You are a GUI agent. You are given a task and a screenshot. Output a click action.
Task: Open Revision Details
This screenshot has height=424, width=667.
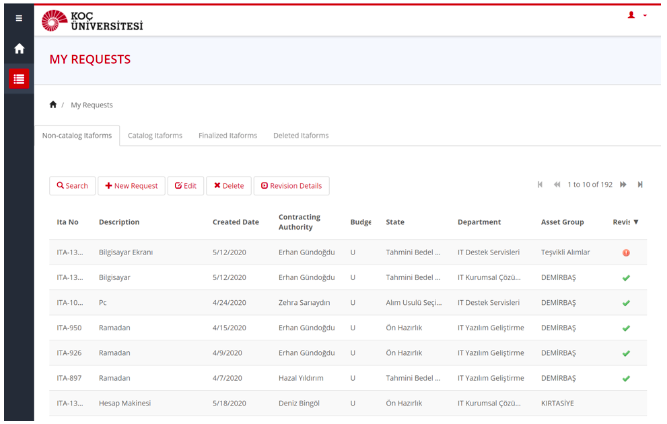pos(291,186)
